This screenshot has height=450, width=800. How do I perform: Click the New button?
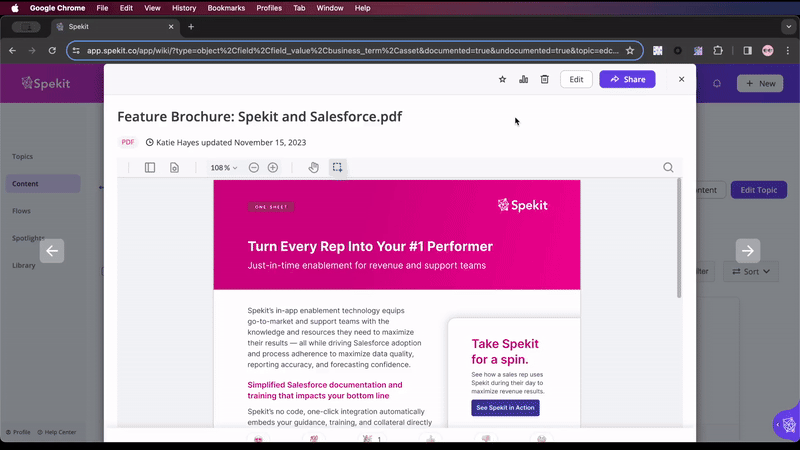(760, 83)
